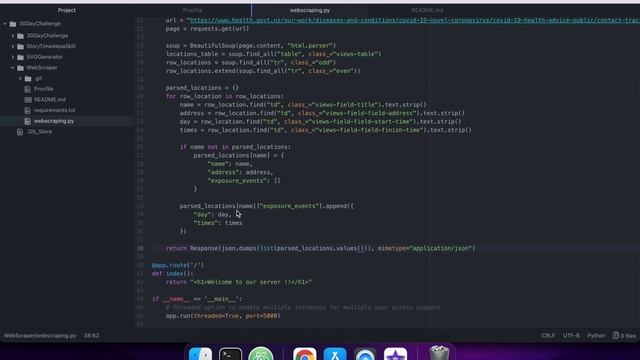
Task: Place cursor on line 38 return Response
Action: pyautogui.click(x=320, y=248)
